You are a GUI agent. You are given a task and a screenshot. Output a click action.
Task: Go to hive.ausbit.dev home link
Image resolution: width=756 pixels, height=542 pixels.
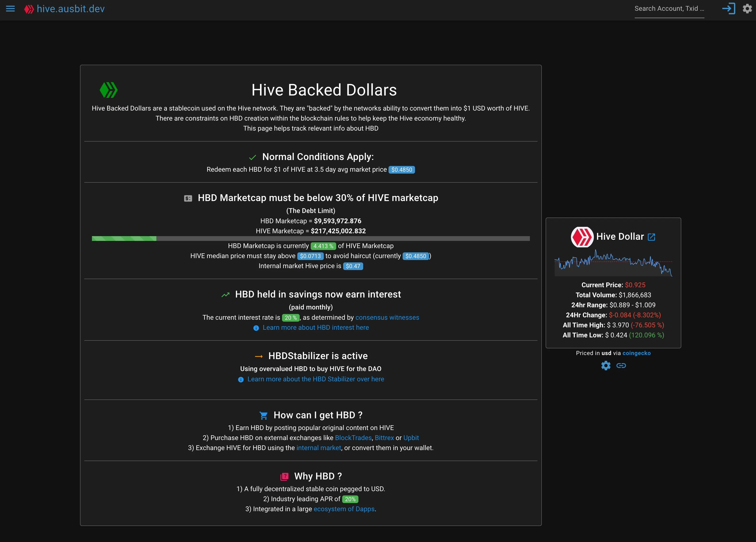[x=71, y=9]
